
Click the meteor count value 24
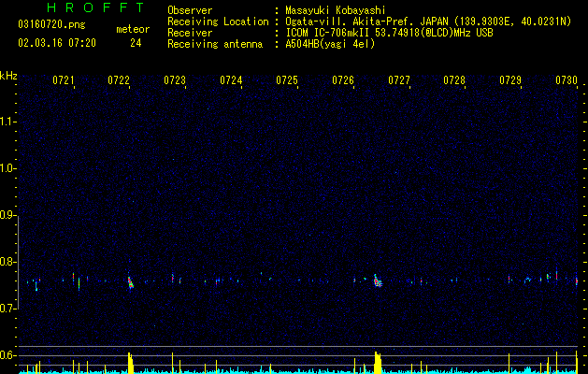pyautogui.click(x=136, y=43)
